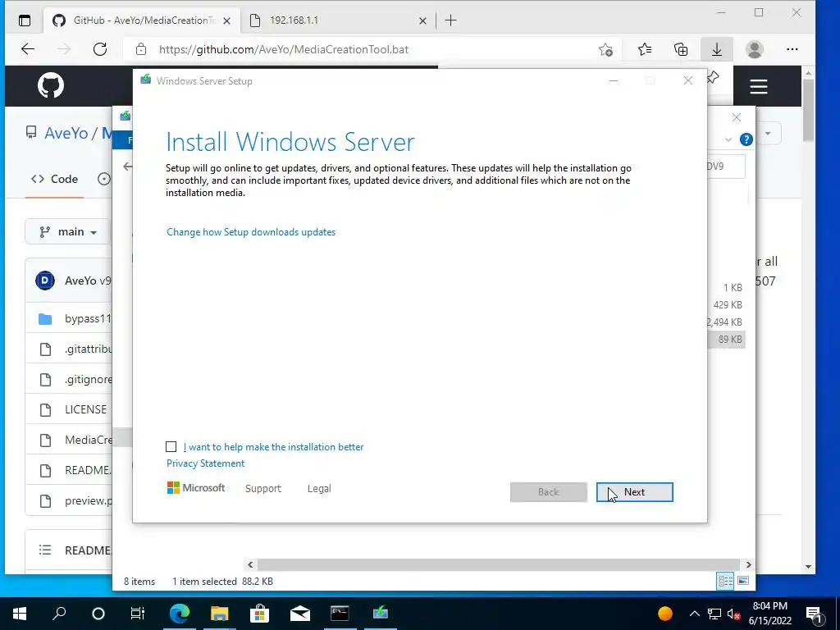Click the address bar URL

[284, 49]
